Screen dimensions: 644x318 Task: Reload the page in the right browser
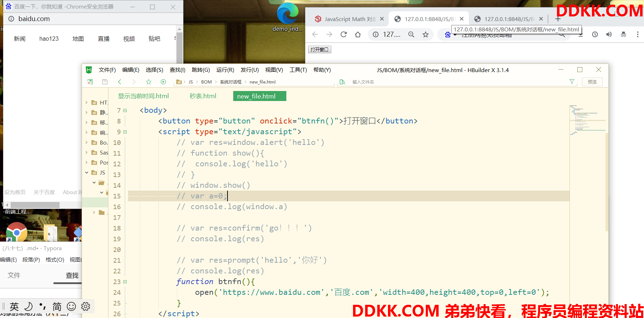(x=343, y=34)
